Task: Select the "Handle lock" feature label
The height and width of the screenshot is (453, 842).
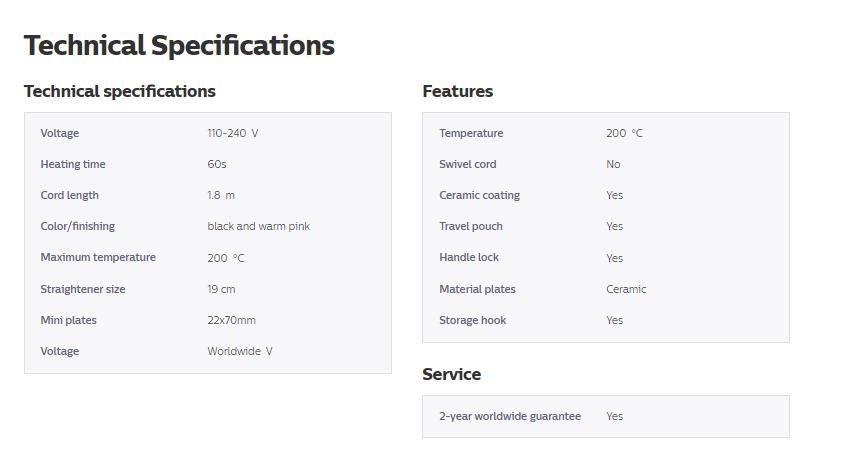Action: (469, 257)
